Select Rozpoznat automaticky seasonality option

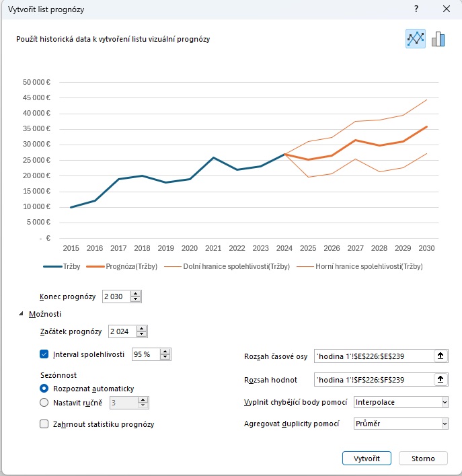pos(45,388)
